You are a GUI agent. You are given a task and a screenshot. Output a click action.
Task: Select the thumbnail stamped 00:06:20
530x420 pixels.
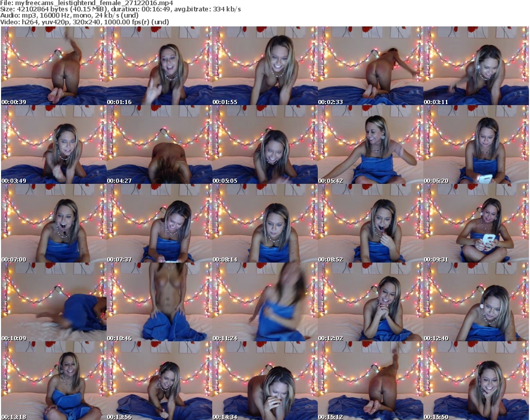[x=476, y=144]
